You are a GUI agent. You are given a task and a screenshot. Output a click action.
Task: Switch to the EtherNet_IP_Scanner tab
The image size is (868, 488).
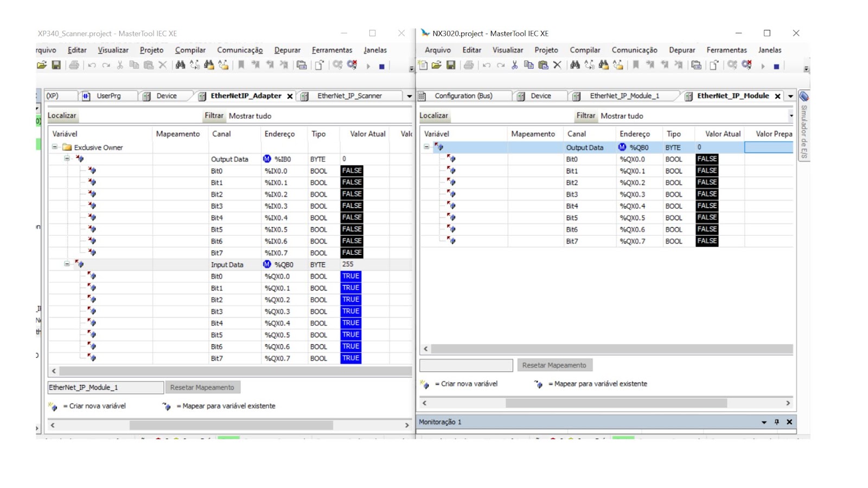tap(349, 96)
